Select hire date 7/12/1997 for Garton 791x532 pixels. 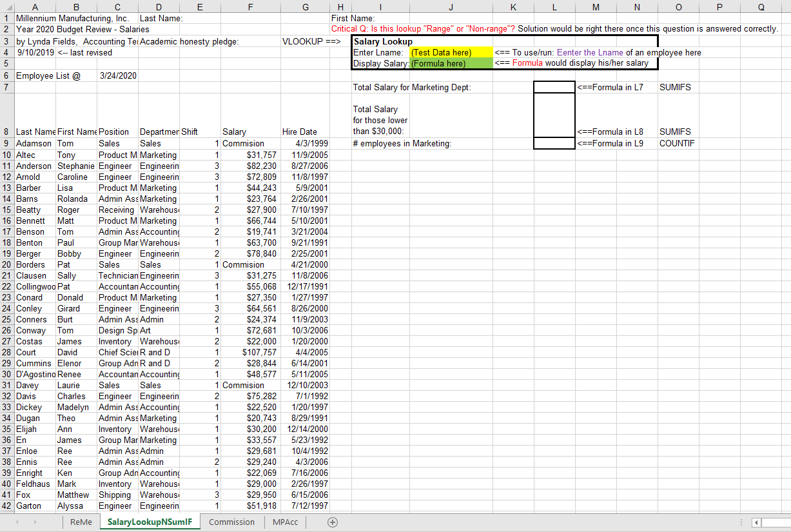pyautogui.click(x=305, y=506)
